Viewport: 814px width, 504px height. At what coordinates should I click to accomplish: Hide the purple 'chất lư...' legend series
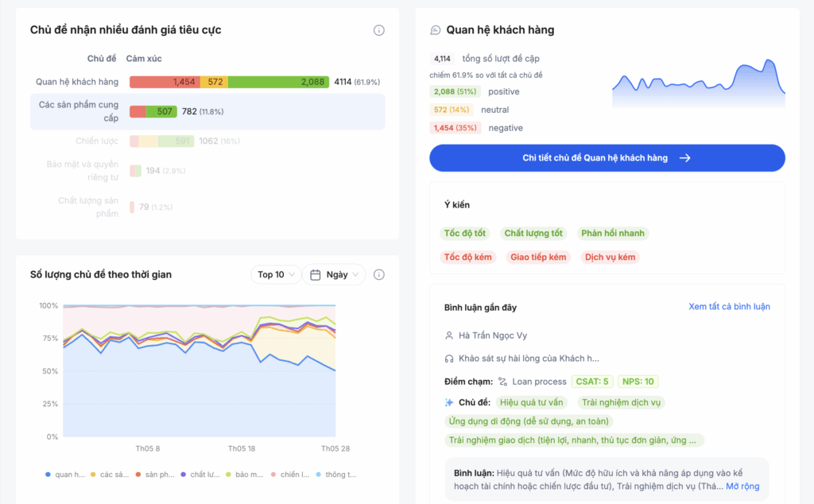200,475
